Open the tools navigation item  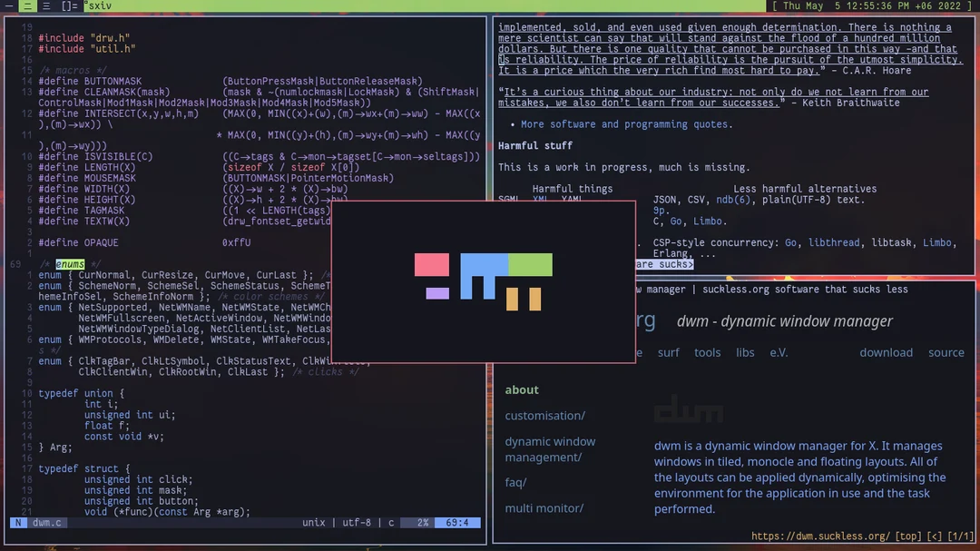[x=707, y=352]
